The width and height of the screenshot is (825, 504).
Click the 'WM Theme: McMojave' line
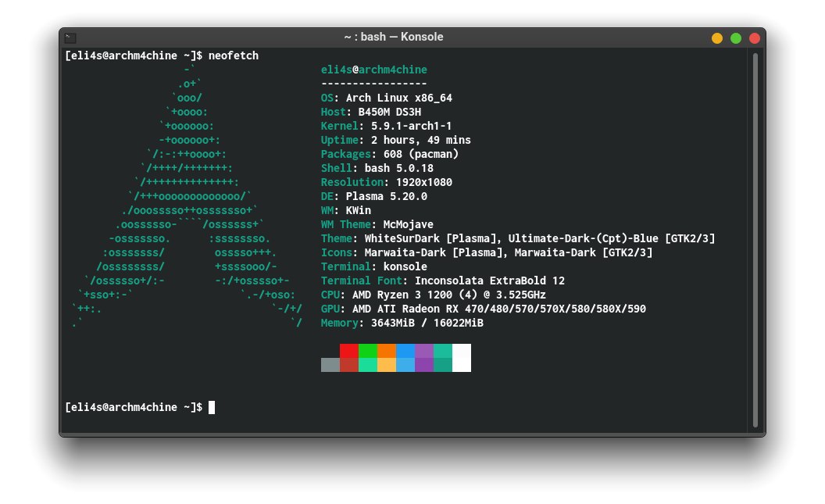pos(377,224)
